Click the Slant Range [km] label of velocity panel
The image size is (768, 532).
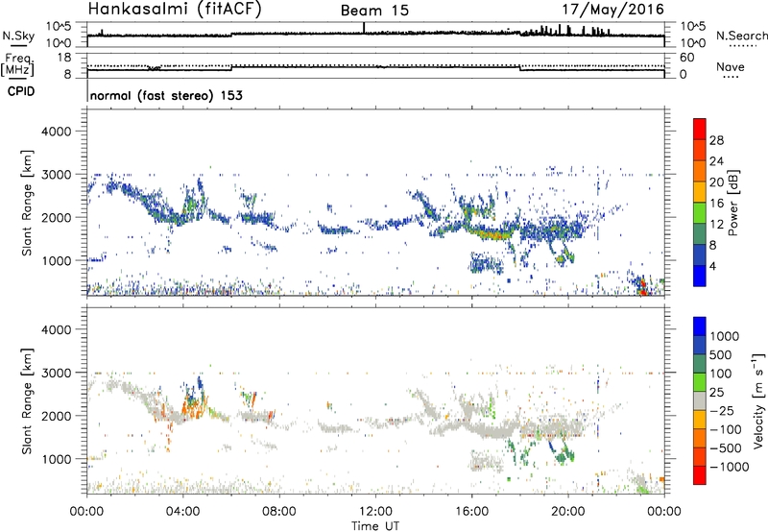pyautogui.click(x=28, y=401)
